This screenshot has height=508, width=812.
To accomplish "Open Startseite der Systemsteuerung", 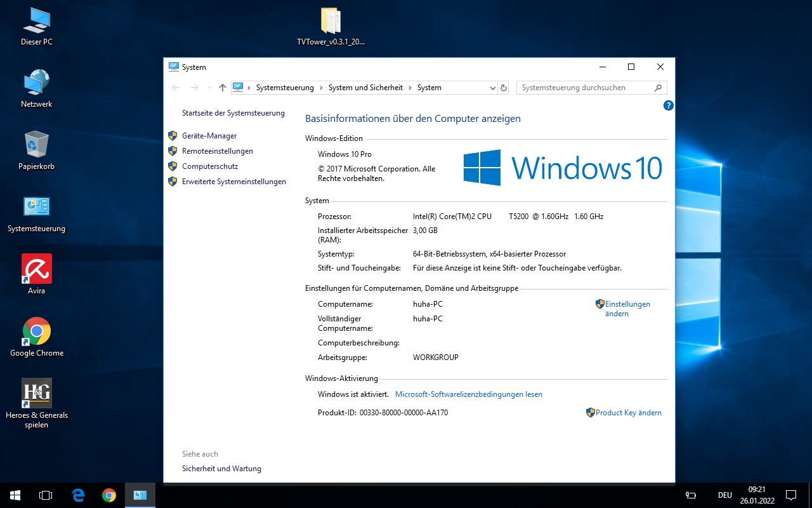I will [233, 113].
